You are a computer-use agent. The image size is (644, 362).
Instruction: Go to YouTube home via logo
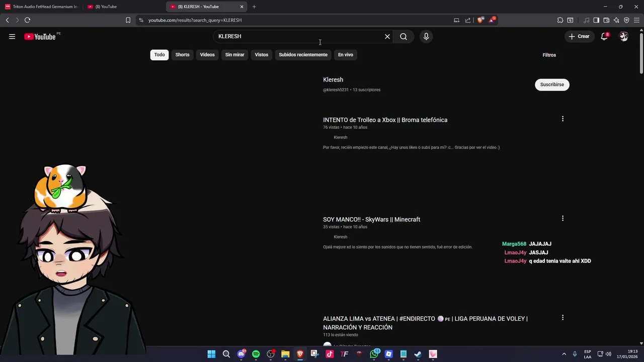click(40, 36)
